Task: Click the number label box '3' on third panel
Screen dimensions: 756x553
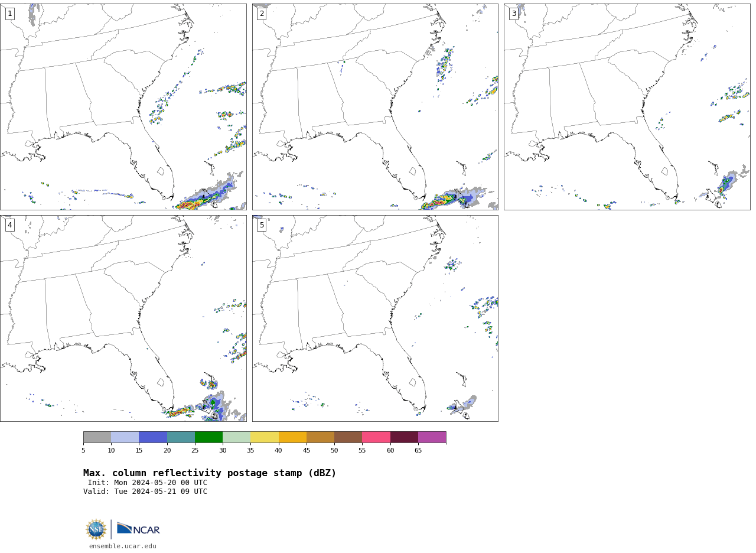Action: (x=514, y=14)
